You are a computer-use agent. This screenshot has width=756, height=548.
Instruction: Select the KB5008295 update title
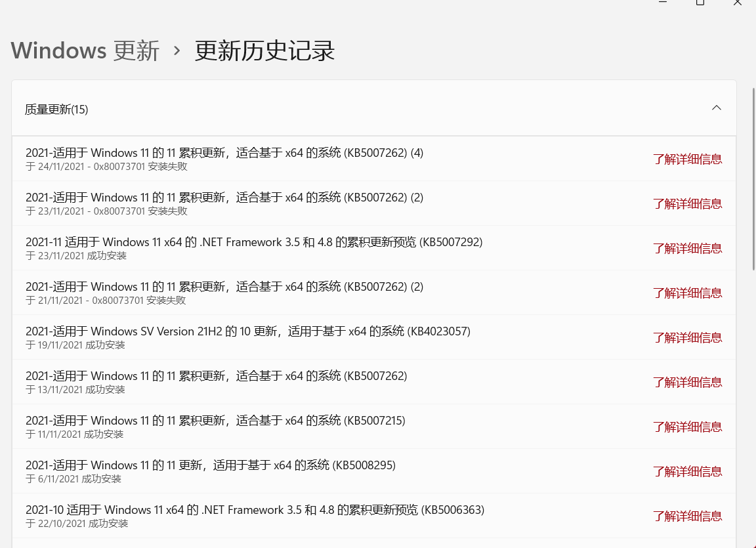point(211,465)
